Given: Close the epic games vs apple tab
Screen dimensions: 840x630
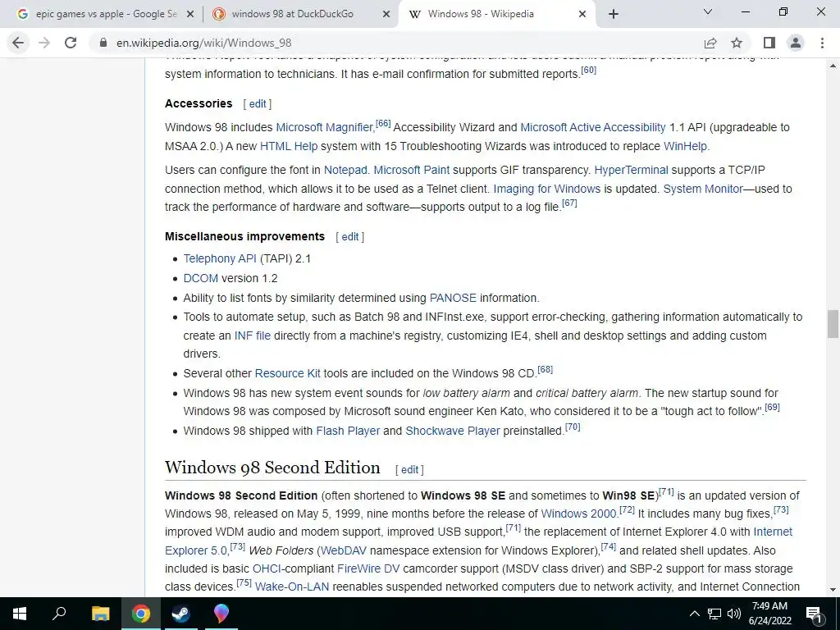Looking at the screenshot, I should click(189, 15).
